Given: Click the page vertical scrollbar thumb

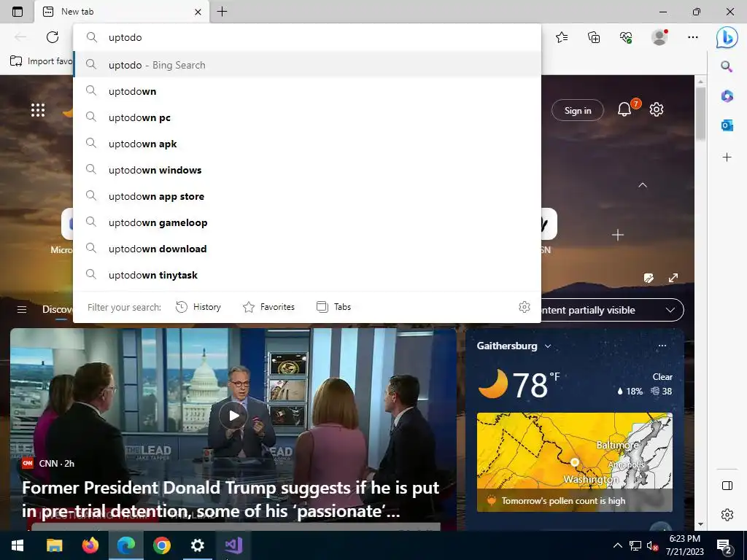Looking at the screenshot, I should coord(700,114).
